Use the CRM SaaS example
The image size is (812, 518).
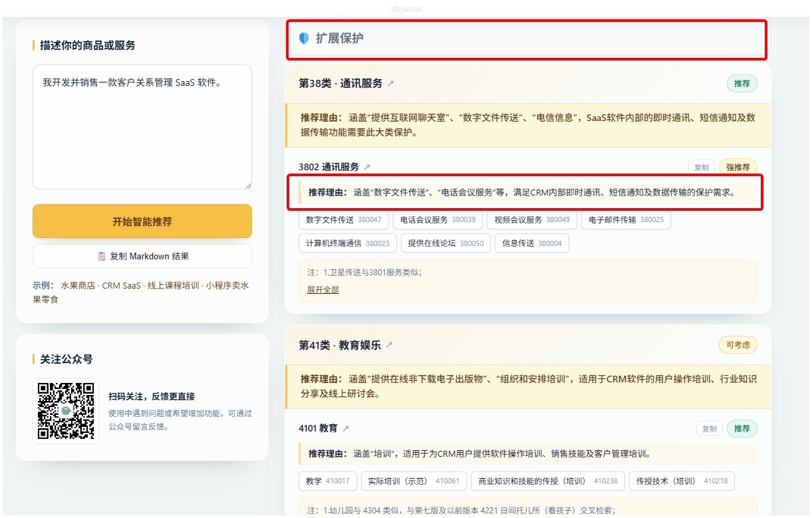[121, 286]
